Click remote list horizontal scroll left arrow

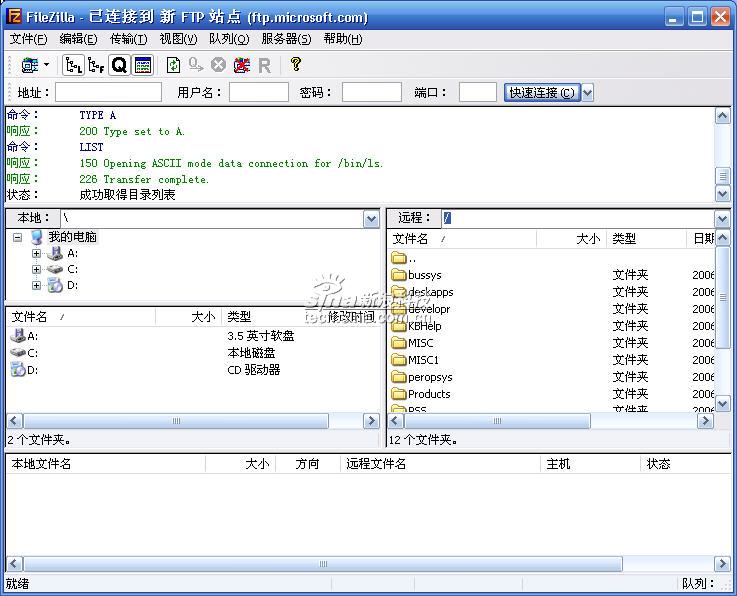395,421
